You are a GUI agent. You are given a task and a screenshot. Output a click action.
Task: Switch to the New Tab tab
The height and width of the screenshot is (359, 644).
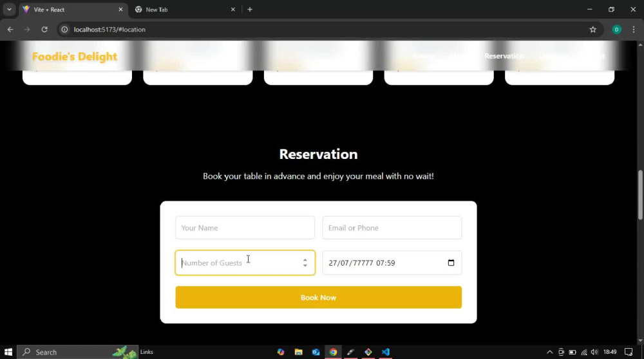click(x=185, y=10)
